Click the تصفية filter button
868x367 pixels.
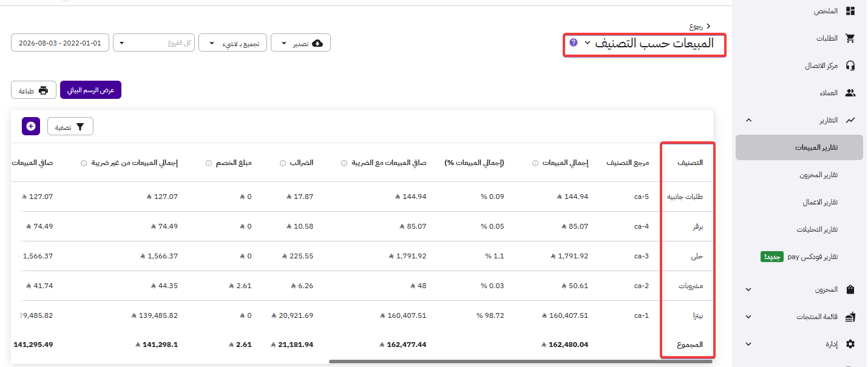70,126
